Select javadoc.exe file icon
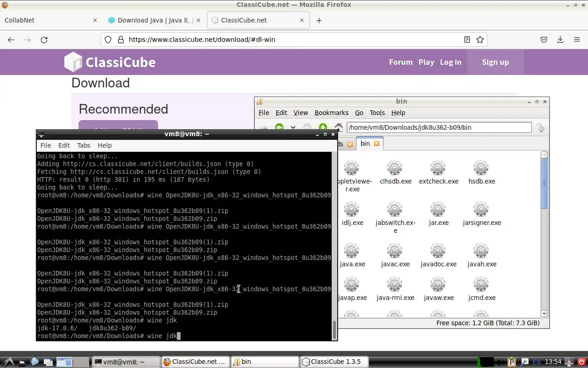Viewport: 588px width, 368px height. click(438, 255)
